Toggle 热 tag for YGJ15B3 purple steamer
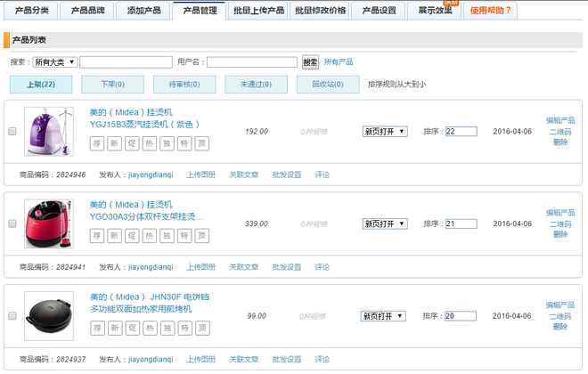 pos(150,143)
